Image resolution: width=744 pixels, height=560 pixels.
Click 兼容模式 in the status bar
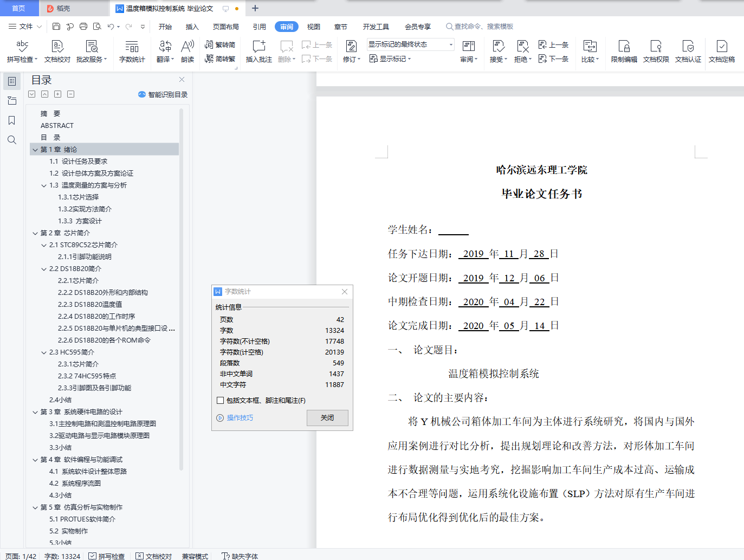pyautogui.click(x=195, y=556)
